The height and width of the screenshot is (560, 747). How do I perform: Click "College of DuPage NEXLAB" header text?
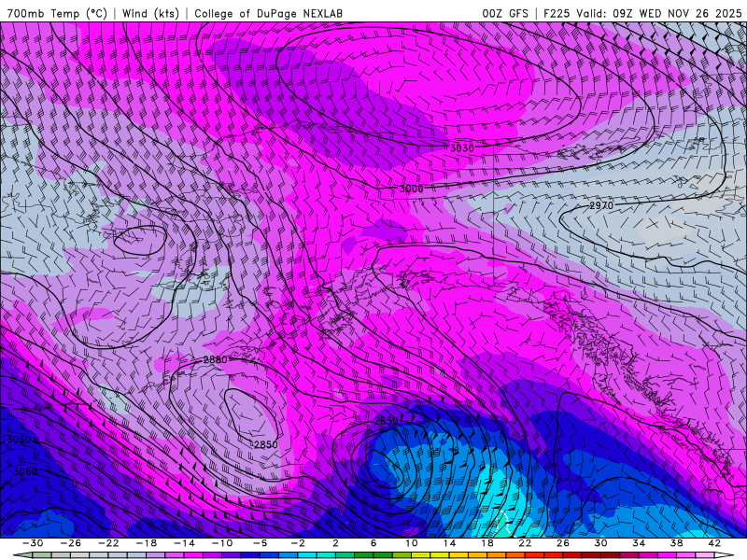point(268,14)
